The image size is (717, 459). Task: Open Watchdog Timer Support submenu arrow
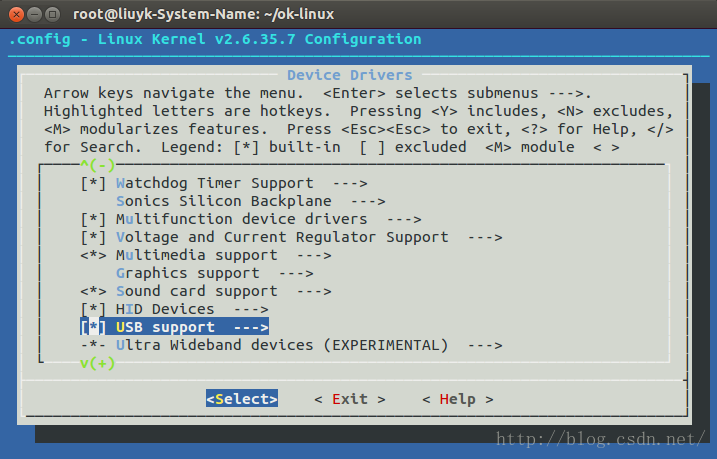350,183
